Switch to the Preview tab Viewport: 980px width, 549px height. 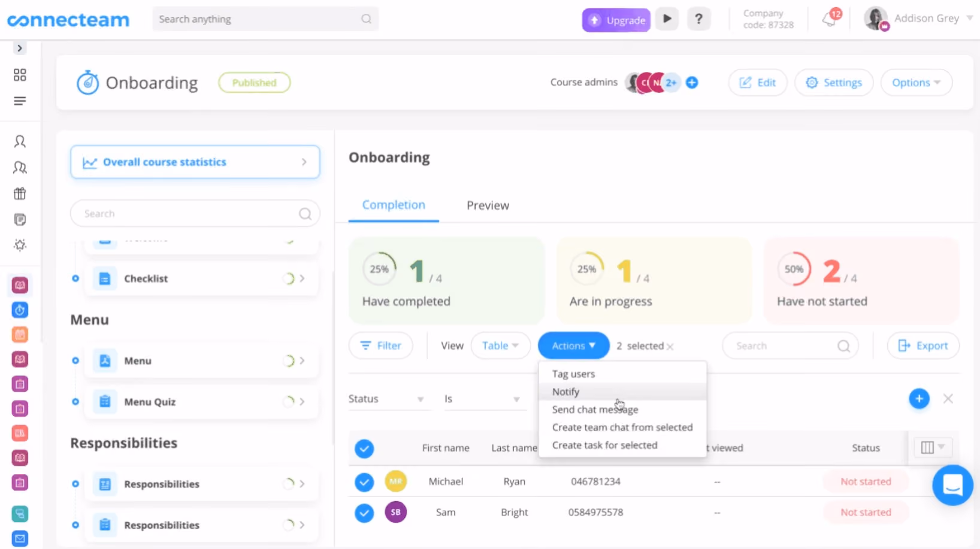[488, 205]
